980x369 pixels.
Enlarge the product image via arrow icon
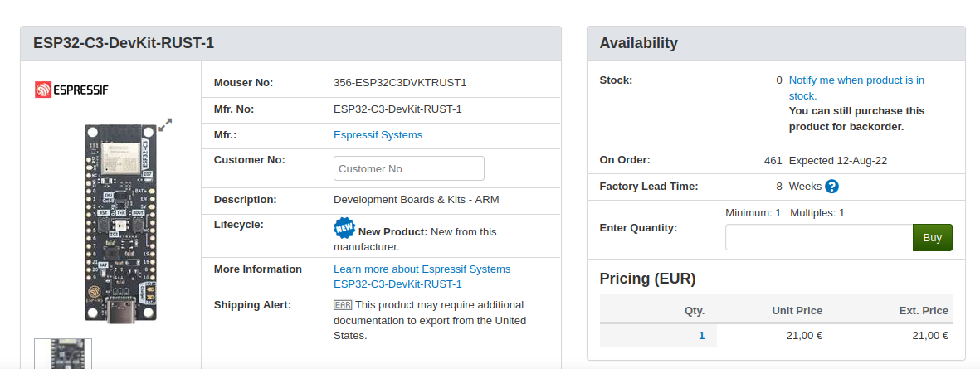(x=165, y=125)
